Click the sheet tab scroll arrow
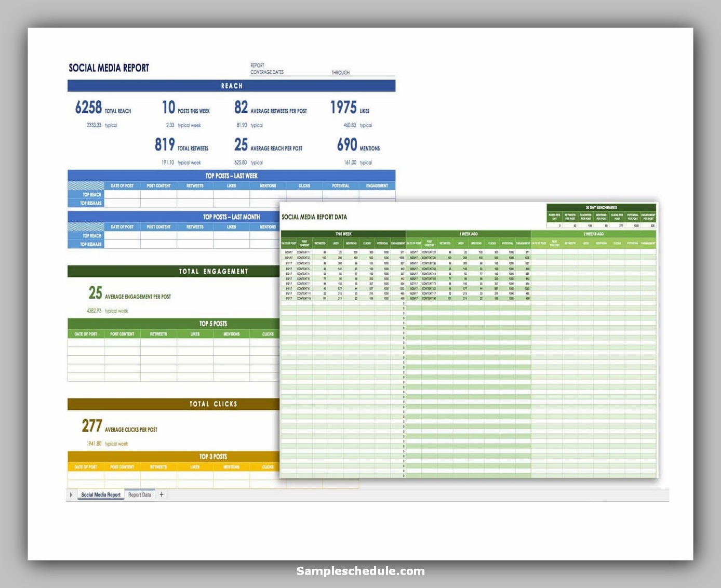Screen dimensions: 721x588 point(71,495)
